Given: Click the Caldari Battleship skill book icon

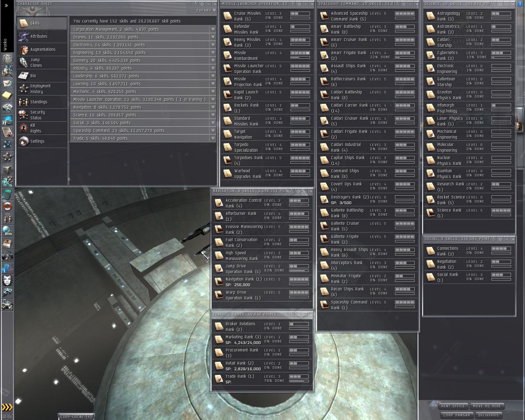Looking at the screenshot, I should point(324,95).
